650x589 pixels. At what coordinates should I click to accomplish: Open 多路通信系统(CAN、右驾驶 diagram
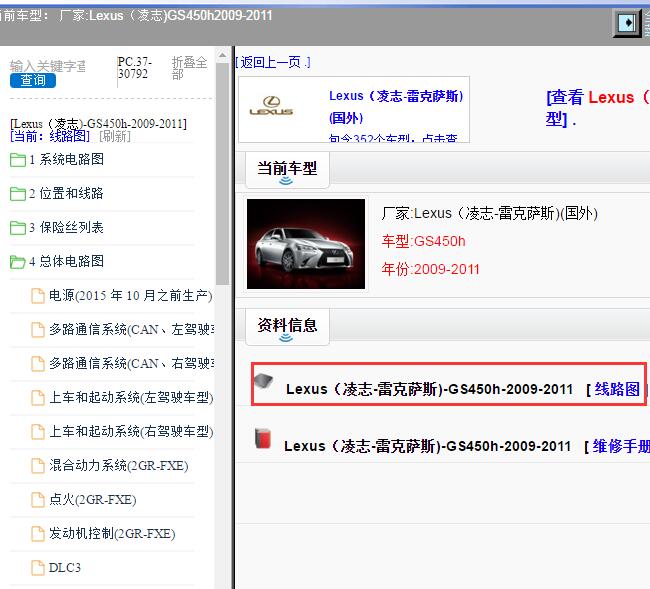click(132, 364)
